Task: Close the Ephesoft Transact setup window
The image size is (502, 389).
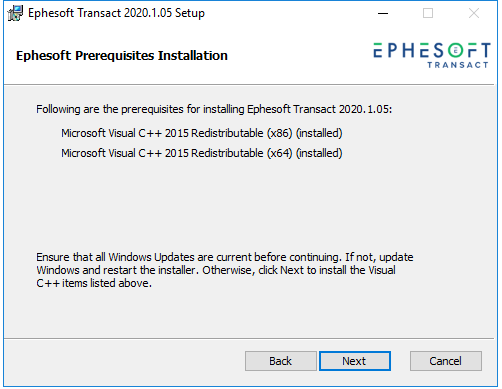Action: pos(474,13)
